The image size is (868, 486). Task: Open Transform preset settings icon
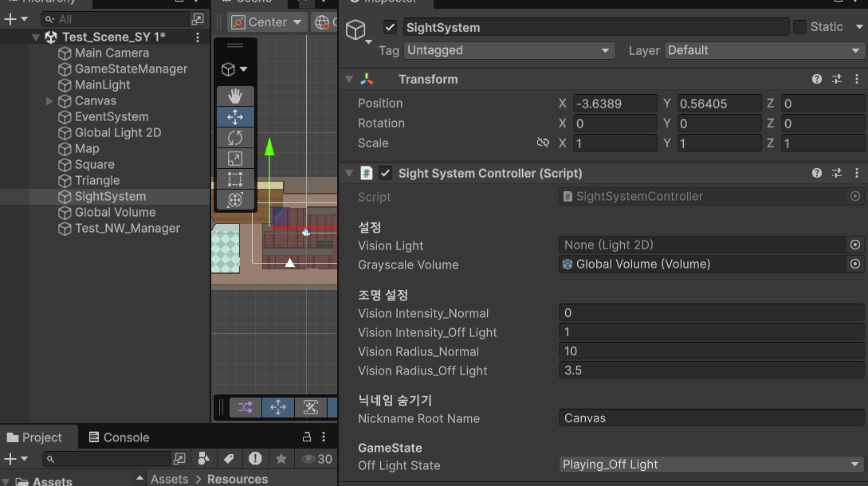click(x=836, y=79)
